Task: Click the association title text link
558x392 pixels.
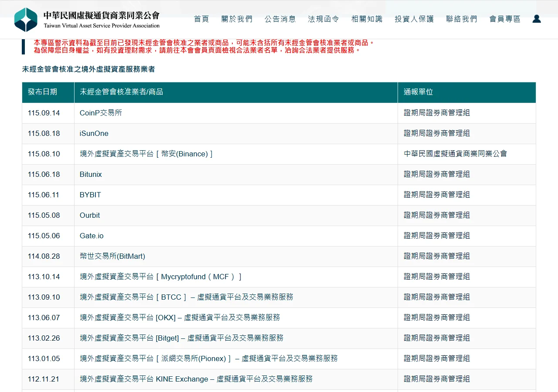Action: (x=102, y=20)
